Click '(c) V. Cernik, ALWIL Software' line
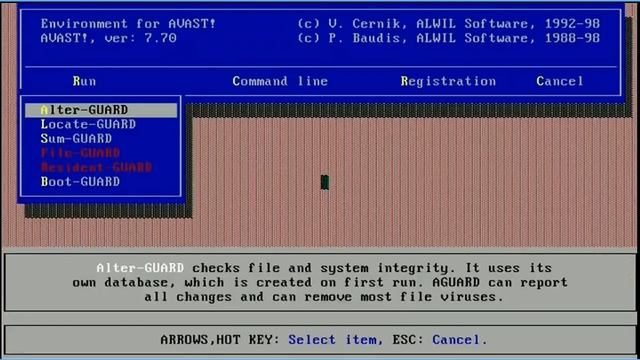This screenshot has height=360, width=640. click(449, 24)
